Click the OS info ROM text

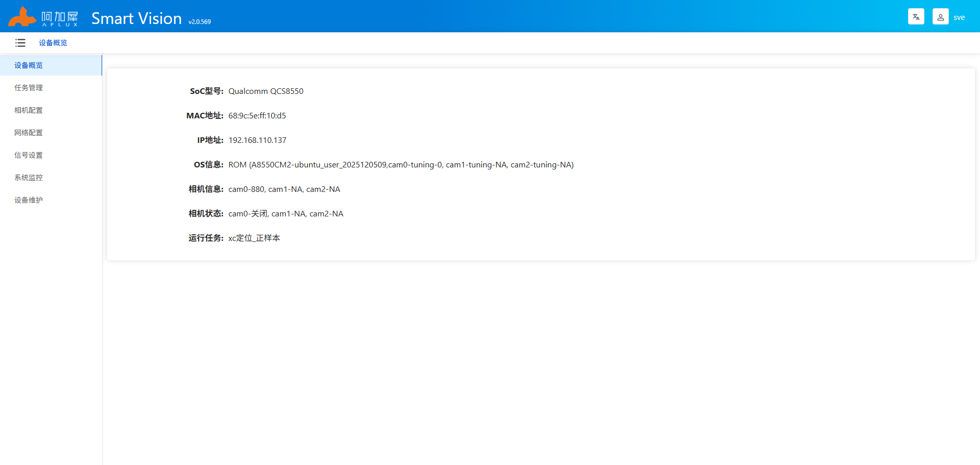pos(401,165)
